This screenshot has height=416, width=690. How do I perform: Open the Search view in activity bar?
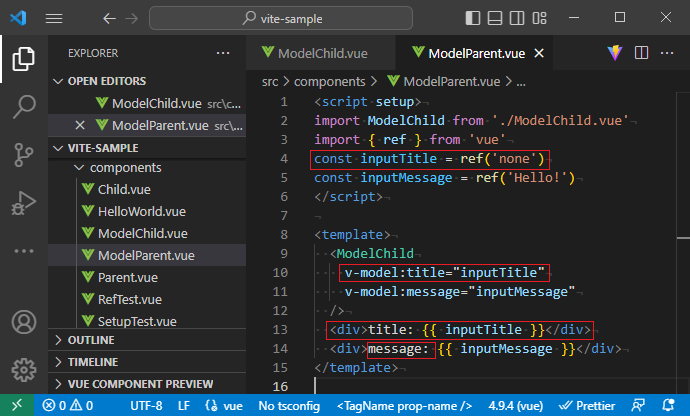23,107
